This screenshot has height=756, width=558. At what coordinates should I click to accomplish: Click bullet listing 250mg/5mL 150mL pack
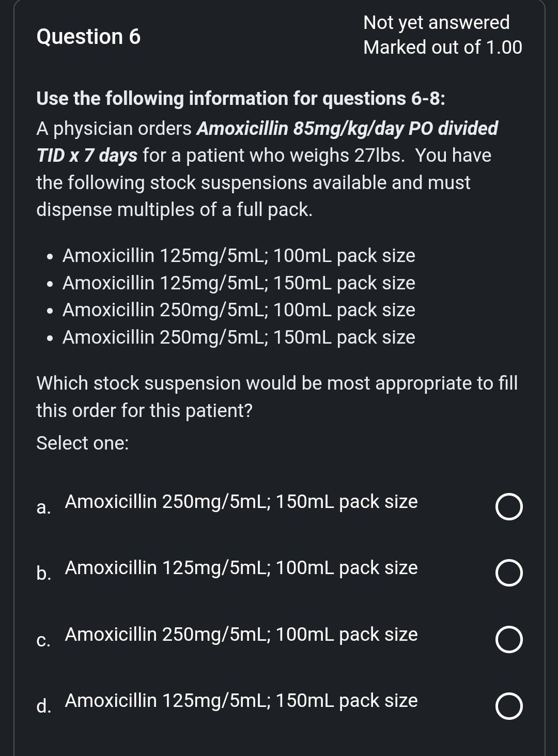(x=239, y=337)
